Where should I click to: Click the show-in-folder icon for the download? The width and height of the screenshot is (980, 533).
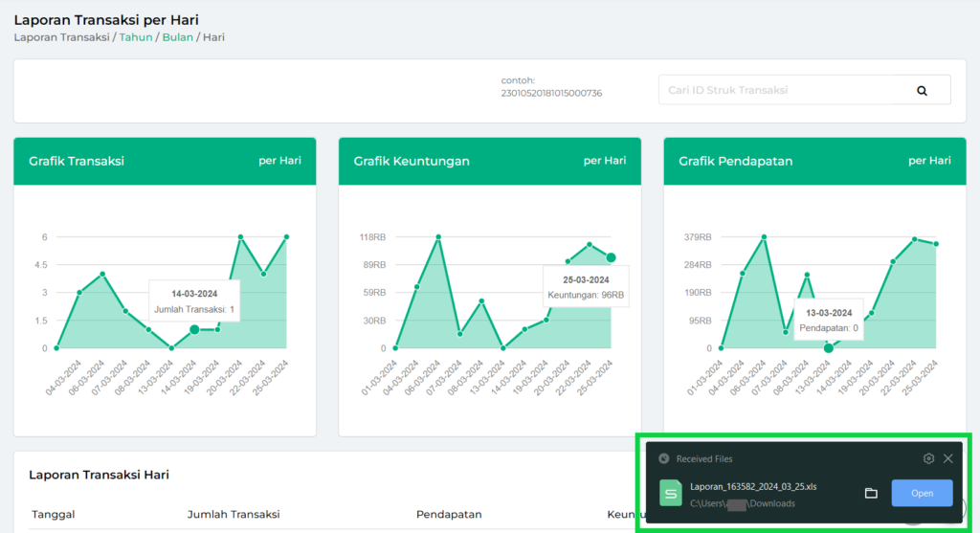coord(871,493)
